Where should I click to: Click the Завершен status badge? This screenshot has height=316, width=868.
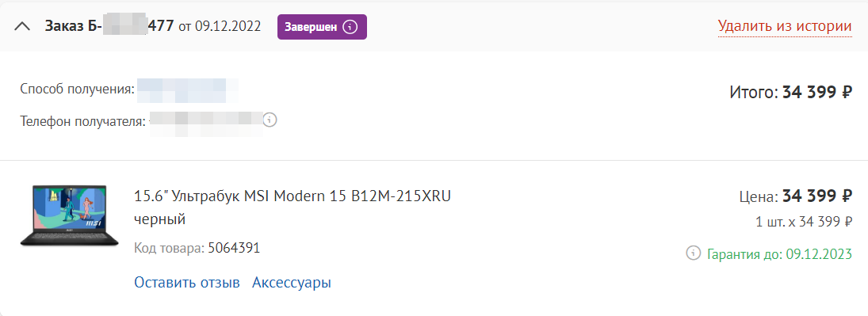pyautogui.click(x=322, y=27)
